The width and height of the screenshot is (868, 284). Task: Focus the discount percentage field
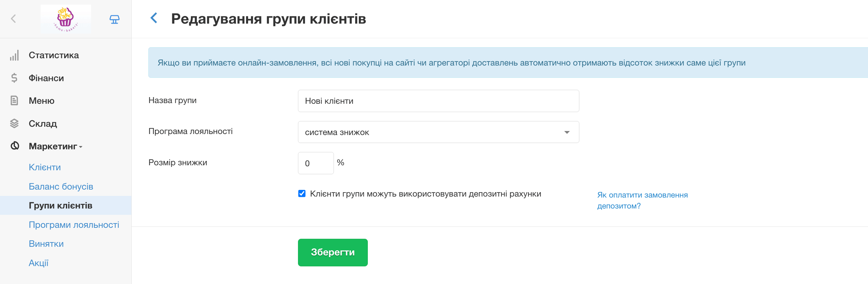315,163
